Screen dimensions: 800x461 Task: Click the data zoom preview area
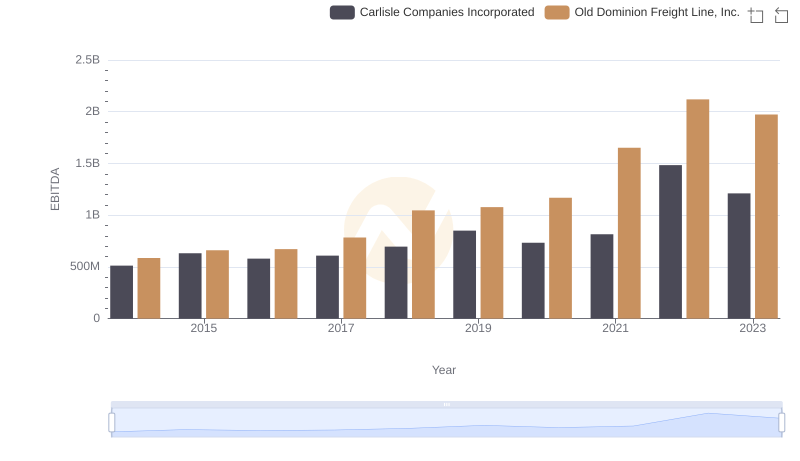tap(447, 423)
